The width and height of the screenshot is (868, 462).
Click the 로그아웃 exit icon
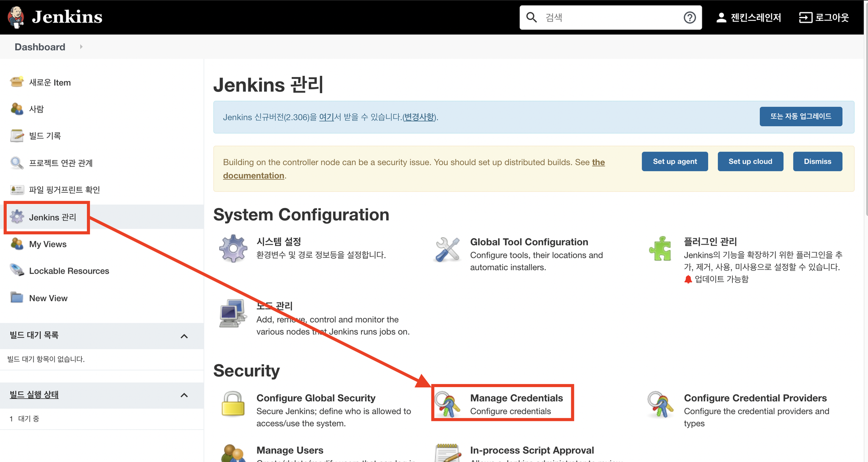coord(805,17)
